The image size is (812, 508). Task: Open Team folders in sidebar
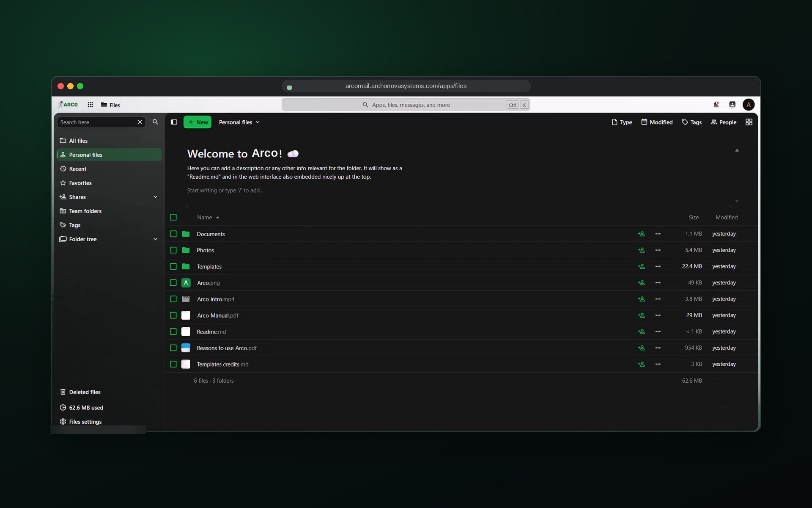(x=109, y=211)
